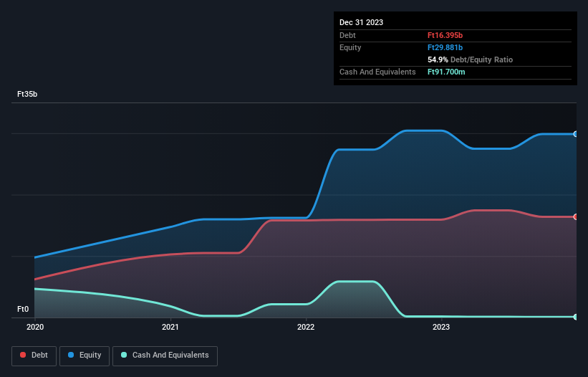Viewport: 588px width, 377px height.
Task: Click the teal Cash And Equivalents legend dot
Action: (x=124, y=355)
